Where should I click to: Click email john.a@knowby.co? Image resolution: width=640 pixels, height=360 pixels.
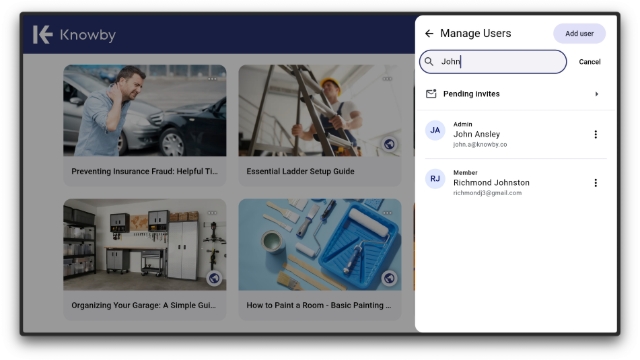480,144
